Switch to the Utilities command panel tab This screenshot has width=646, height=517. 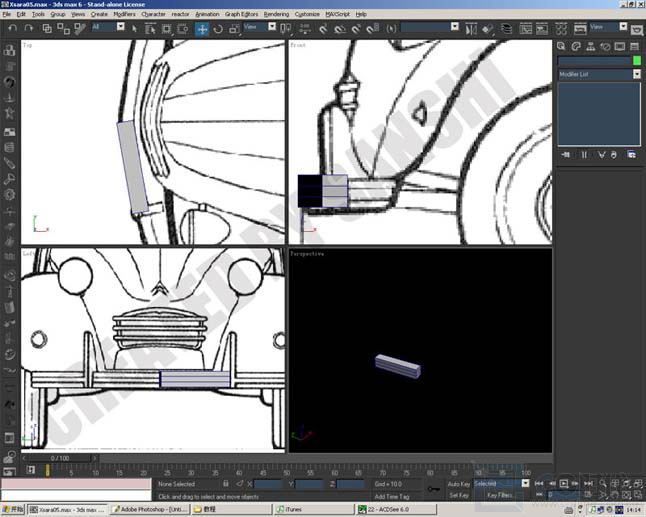click(x=634, y=46)
